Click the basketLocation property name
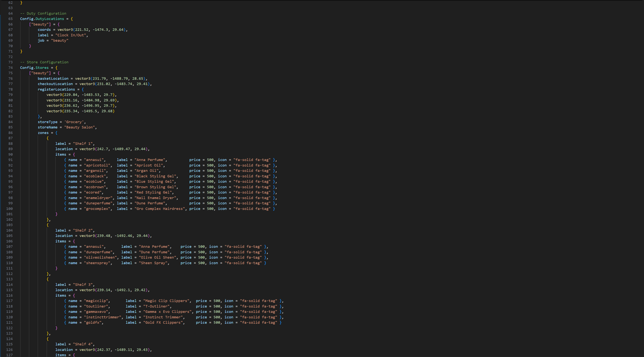 click(x=53, y=79)
